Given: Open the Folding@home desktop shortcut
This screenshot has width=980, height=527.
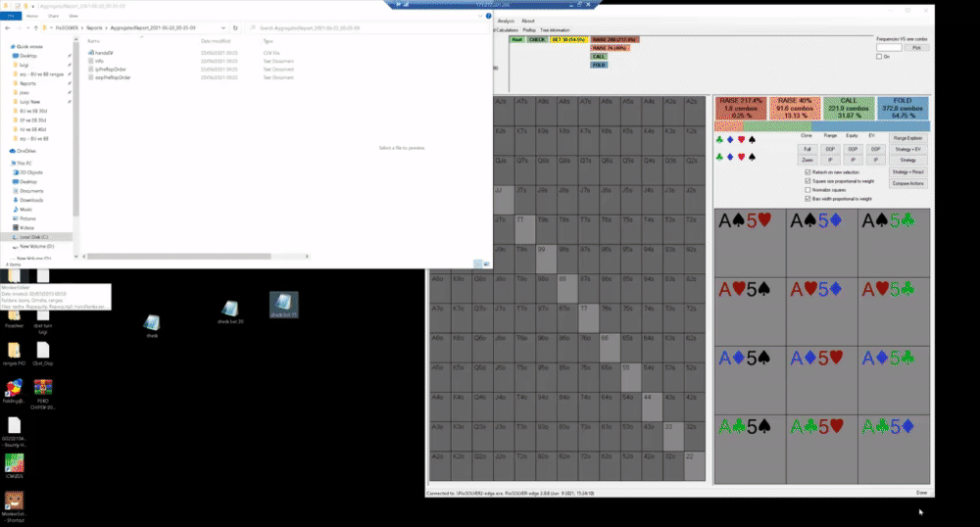Looking at the screenshot, I should click(14, 392).
